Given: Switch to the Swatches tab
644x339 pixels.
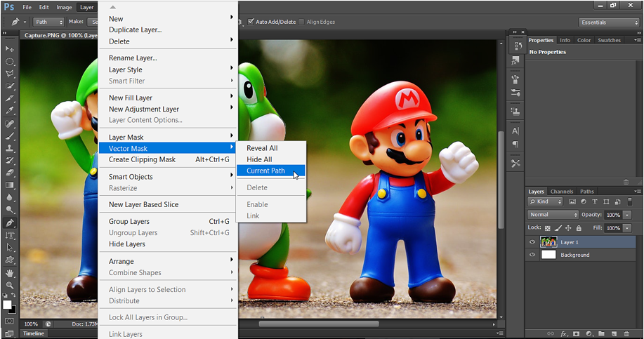Looking at the screenshot, I should (x=609, y=40).
